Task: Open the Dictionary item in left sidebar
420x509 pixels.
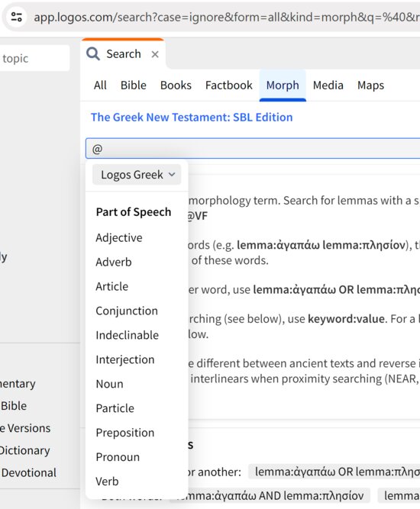Action: point(25,450)
